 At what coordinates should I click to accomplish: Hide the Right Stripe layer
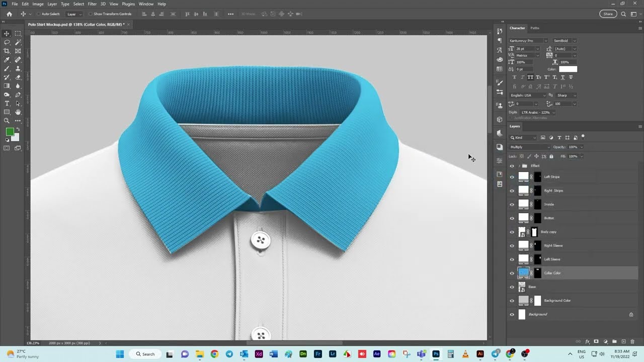[512, 191]
